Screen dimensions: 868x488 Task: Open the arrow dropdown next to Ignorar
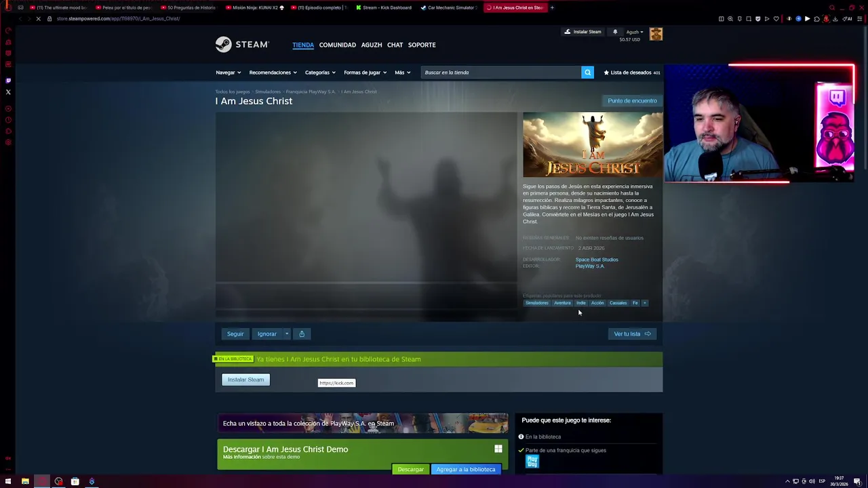point(287,333)
